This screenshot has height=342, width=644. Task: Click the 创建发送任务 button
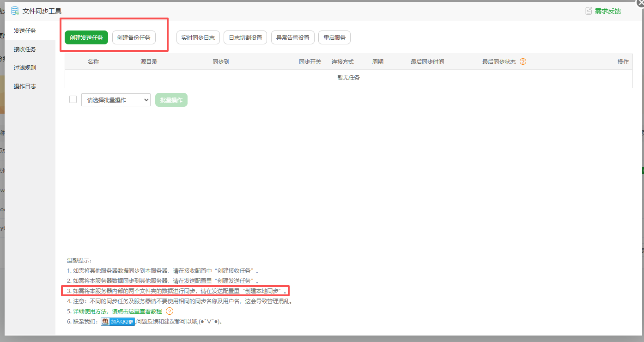tap(86, 37)
